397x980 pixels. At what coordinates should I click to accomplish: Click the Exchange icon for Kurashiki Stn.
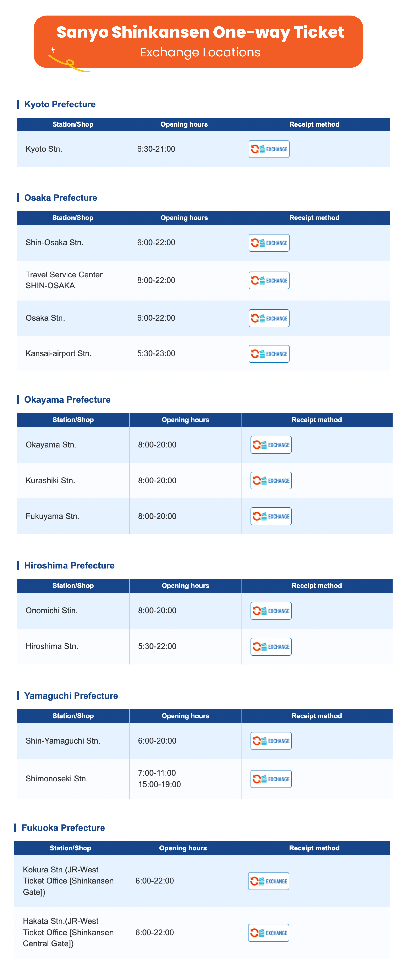pyautogui.click(x=271, y=481)
